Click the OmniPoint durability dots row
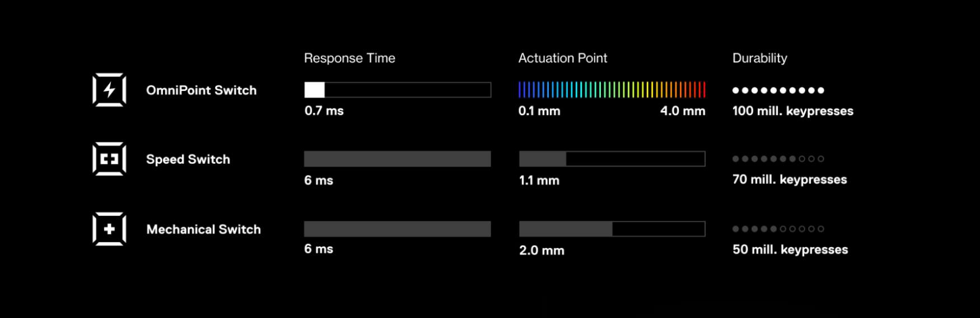 [x=778, y=90]
